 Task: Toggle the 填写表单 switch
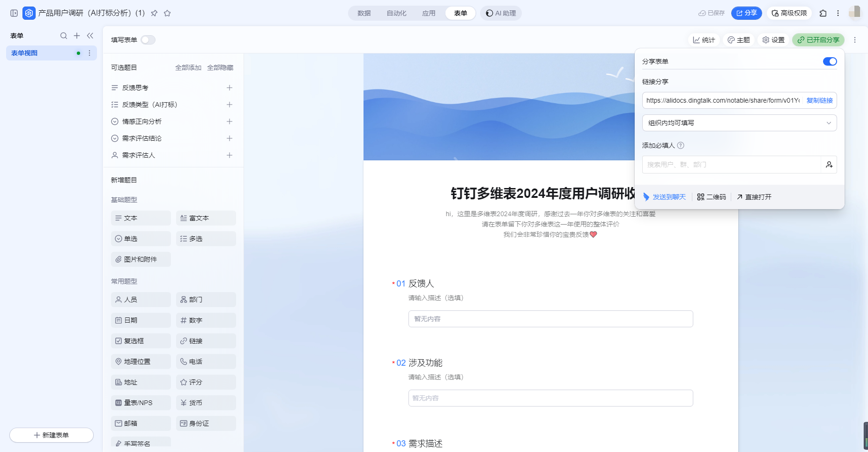coord(148,40)
